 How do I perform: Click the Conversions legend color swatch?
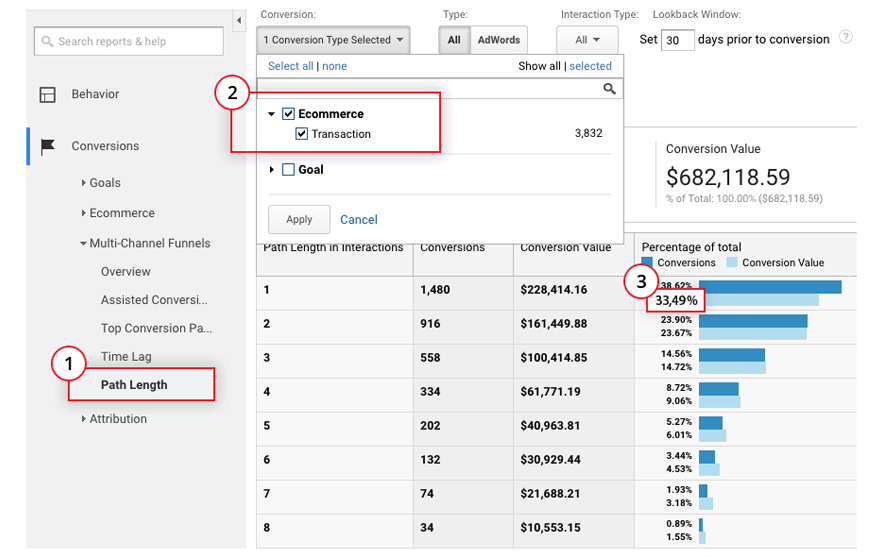pos(647,262)
